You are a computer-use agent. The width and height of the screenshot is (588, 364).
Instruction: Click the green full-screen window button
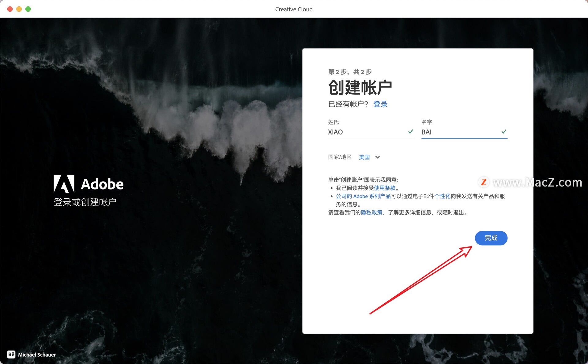coord(28,9)
